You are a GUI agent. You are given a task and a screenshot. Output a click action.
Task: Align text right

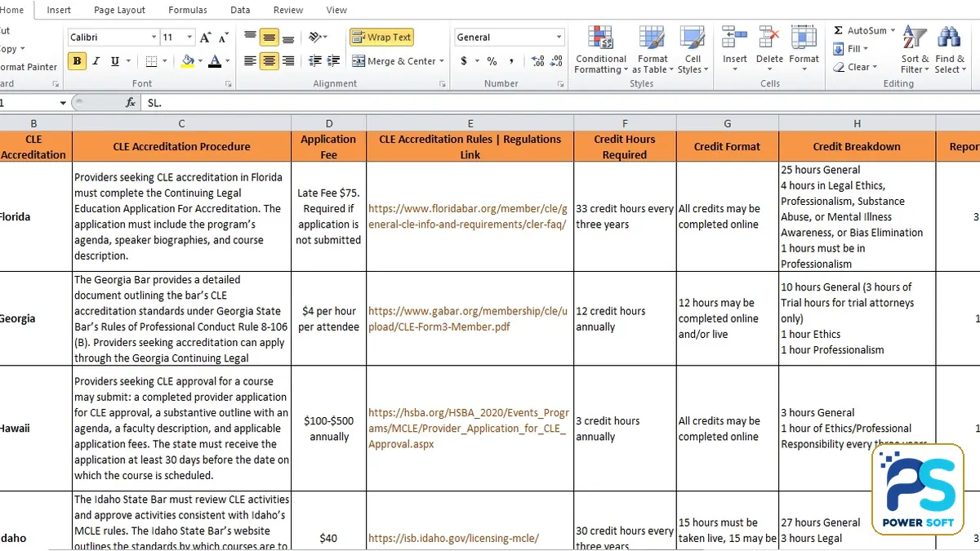(x=287, y=61)
